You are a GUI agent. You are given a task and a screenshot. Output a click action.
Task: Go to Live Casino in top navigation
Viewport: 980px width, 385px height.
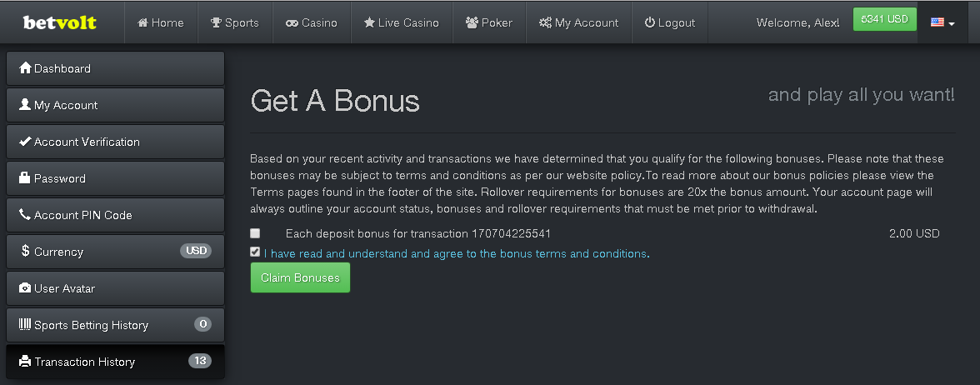click(x=401, y=22)
